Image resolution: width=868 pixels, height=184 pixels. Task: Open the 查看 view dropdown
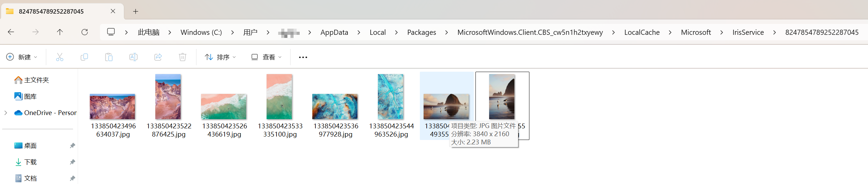click(x=267, y=57)
